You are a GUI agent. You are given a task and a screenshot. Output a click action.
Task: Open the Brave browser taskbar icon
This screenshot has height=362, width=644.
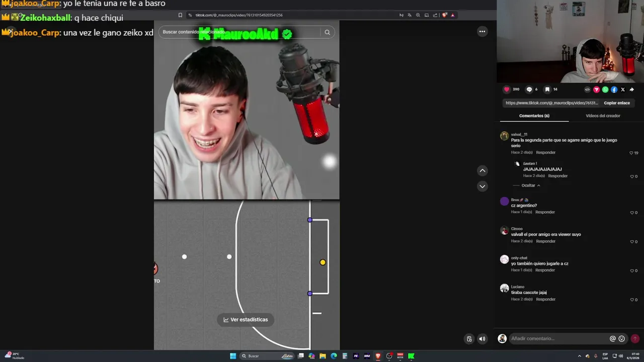pos(378,356)
